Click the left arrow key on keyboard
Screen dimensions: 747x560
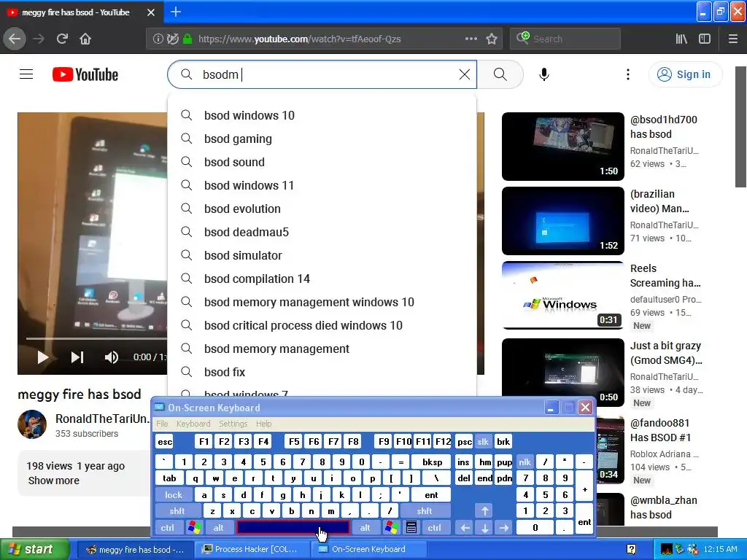click(x=465, y=528)
